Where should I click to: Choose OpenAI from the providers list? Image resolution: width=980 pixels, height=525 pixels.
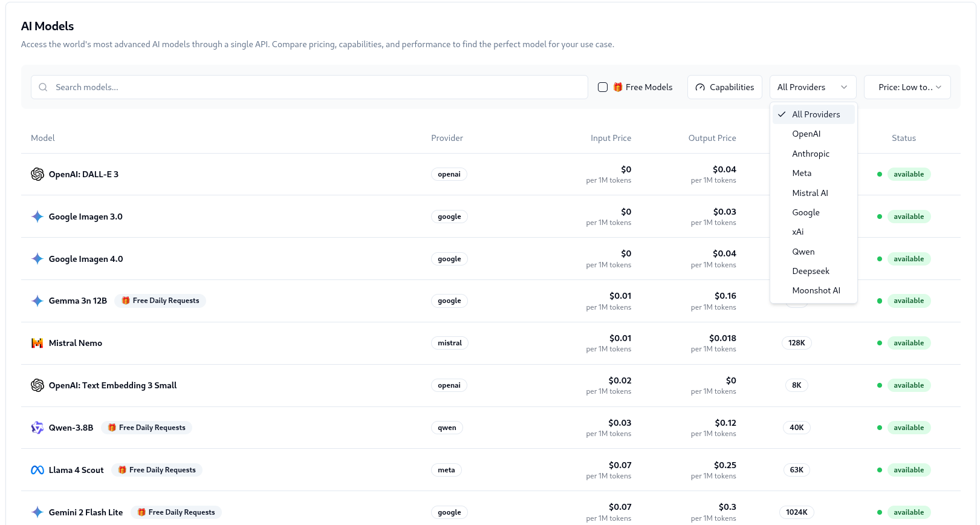point(813,134)
